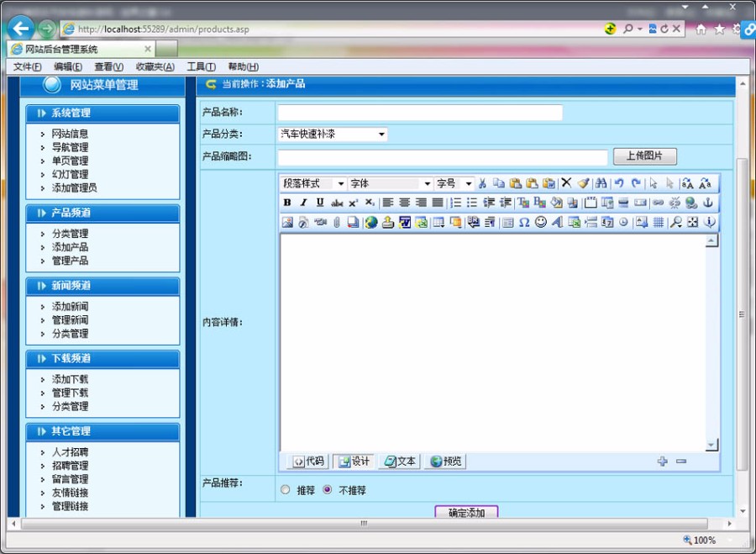Expand the 段落样式 paragraph style dropdown
756x554 pixels.
coord(339,183)
